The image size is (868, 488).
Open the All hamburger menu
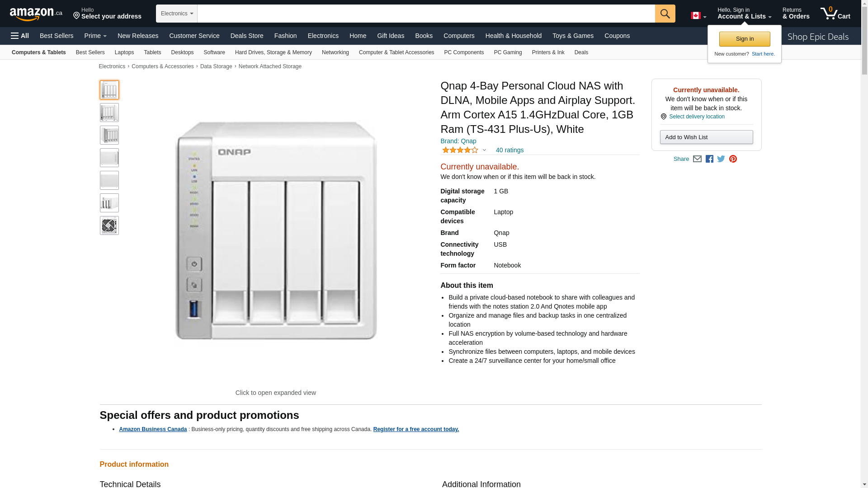[x=20, y=36]
